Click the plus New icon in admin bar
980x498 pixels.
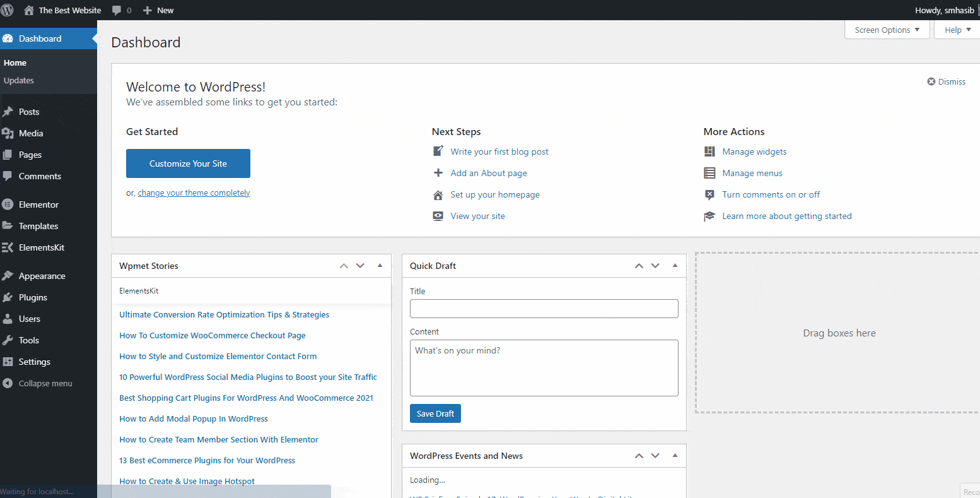(x=148, y=10)
